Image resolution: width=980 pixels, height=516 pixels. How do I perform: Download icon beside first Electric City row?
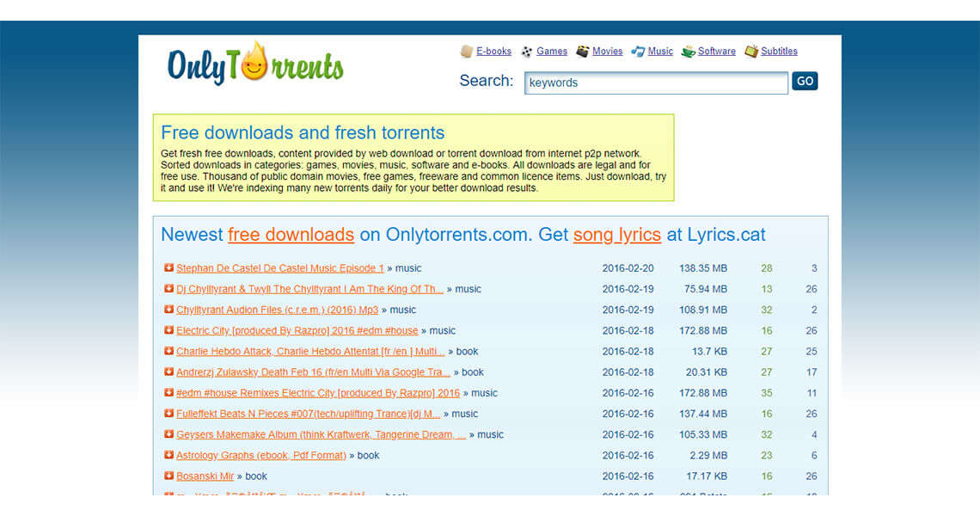[168, 329]
